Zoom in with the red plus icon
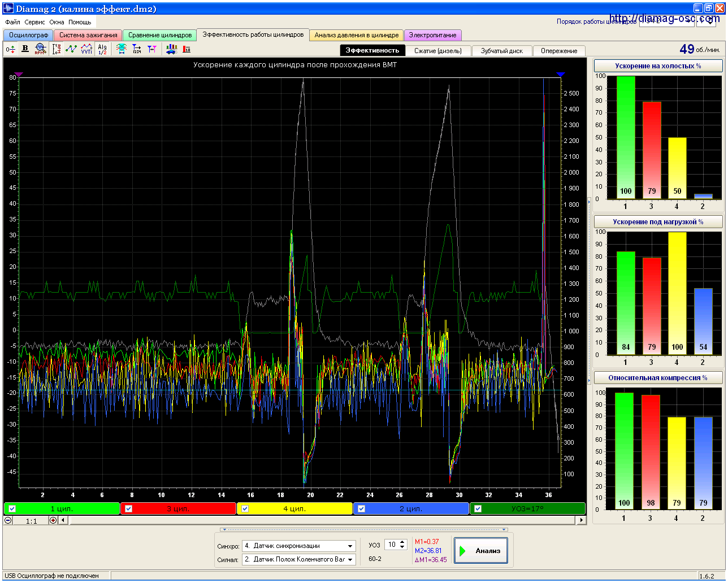728x583 pixels. click(x=53, y=520)
